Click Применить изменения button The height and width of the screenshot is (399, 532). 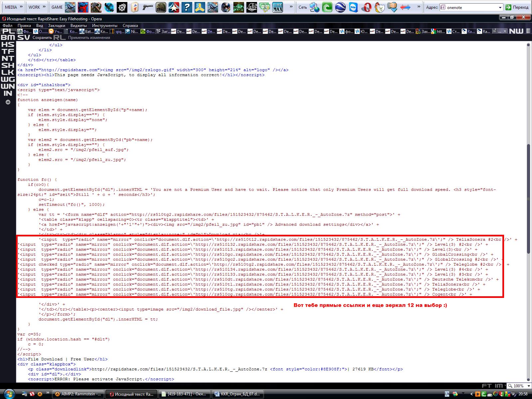[x=89, y=38]
